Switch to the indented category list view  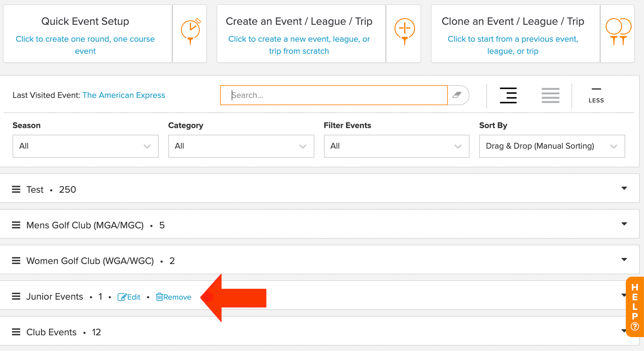[x=508, y=95]
